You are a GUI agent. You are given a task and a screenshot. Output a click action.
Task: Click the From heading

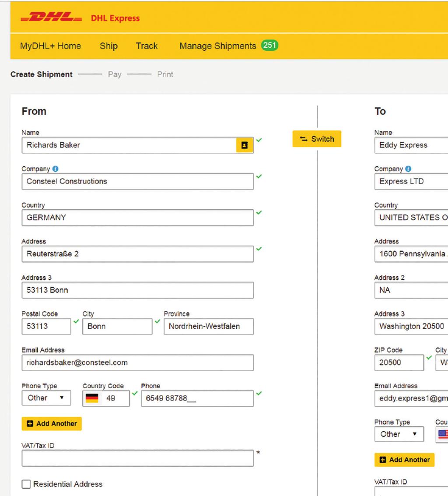point(34,111)
